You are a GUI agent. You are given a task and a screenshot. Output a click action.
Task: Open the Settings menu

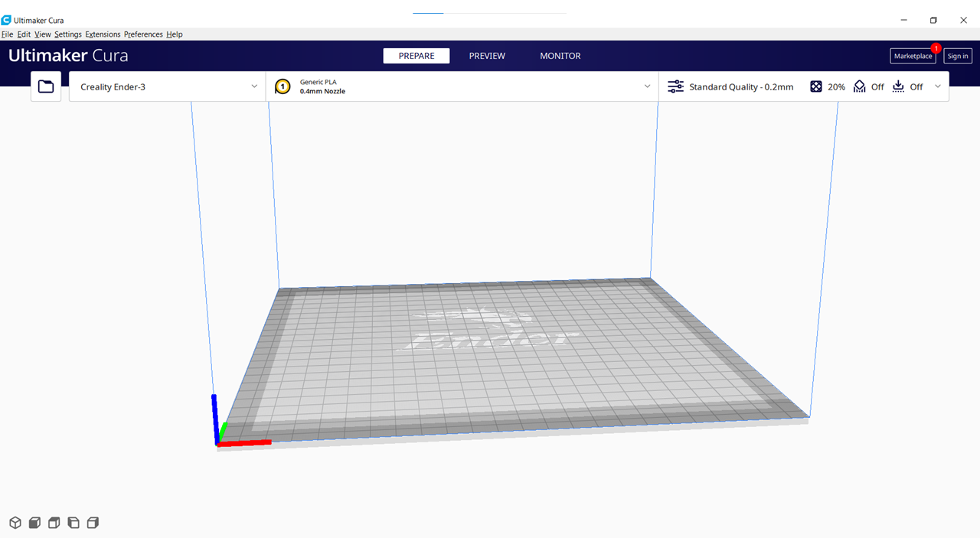click(68, 34)
